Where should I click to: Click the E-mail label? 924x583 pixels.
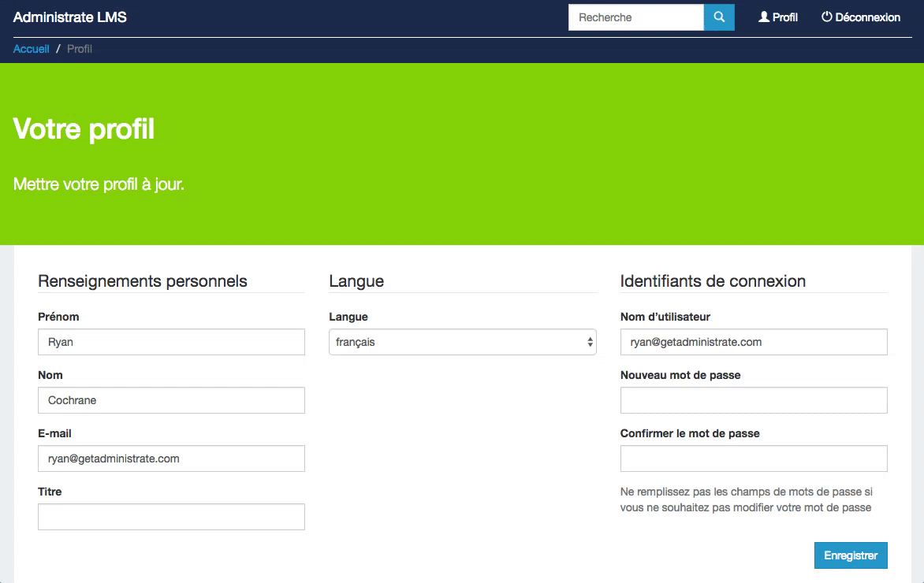pyautogui.click(x=55, y=433)
